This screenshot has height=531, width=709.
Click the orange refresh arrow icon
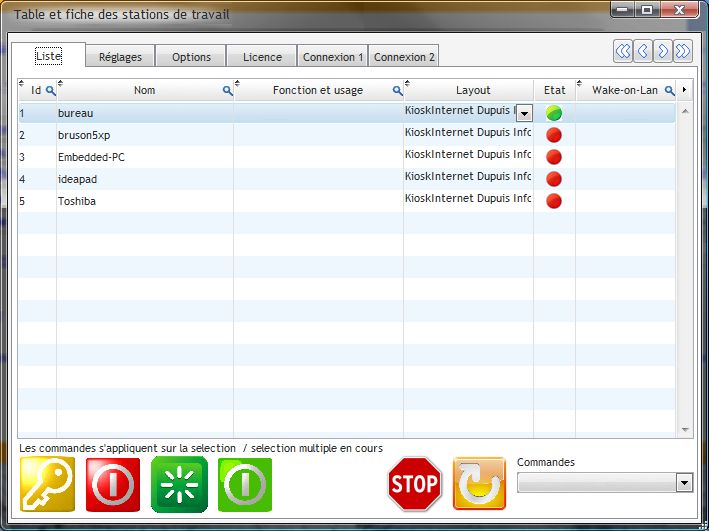pyautogui.click(x=479, y=485)
